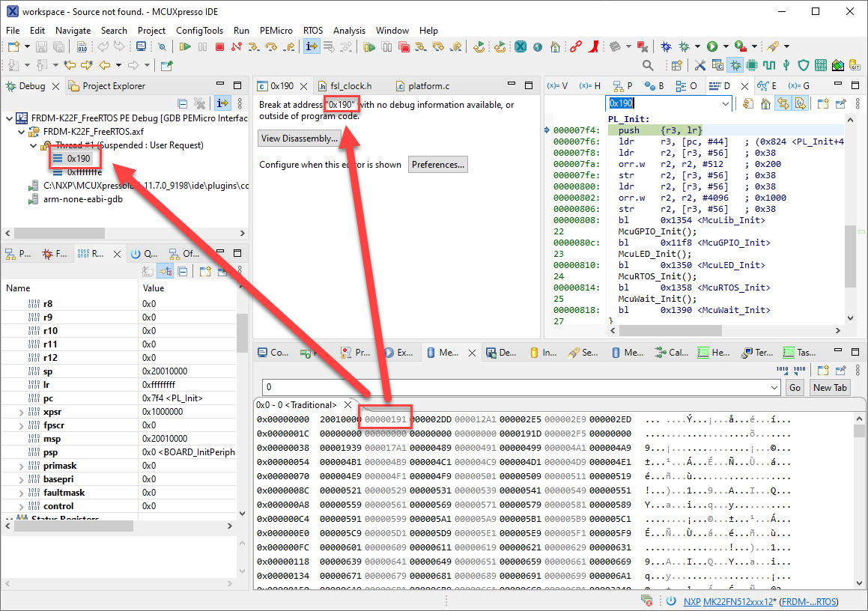Click the Step Over icon

[272, 46]
